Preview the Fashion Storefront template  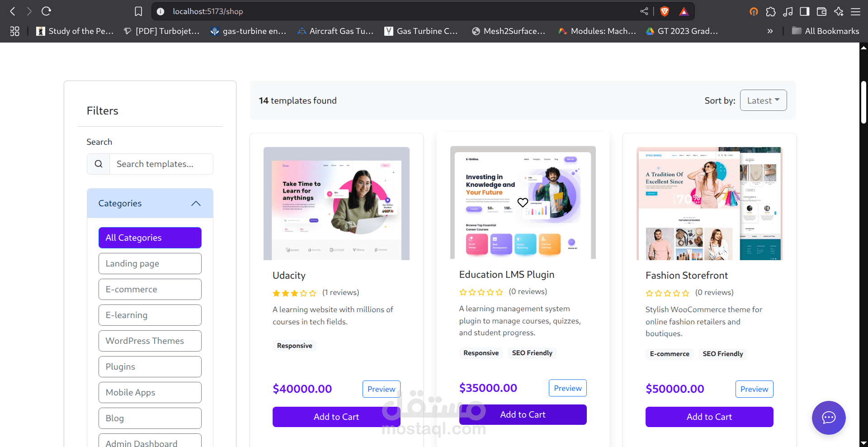coord(754,389)
